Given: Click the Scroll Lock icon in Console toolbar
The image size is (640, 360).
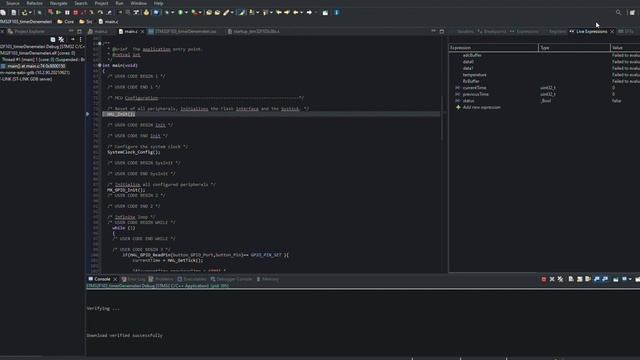Looking at the screenshot, I should point(580,279).
